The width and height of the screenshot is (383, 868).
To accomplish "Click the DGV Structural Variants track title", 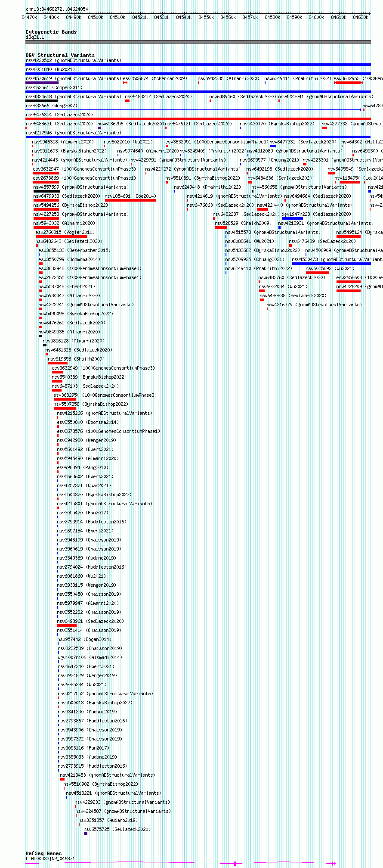I will coord(60,55).
